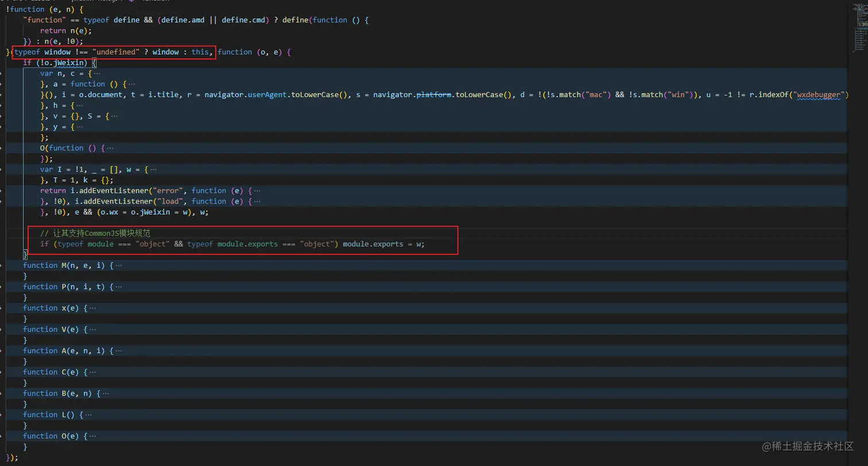Screen dimensions: 868x466
Task: Place cursor on struck-through "platform" property
Action: (433, 95)
